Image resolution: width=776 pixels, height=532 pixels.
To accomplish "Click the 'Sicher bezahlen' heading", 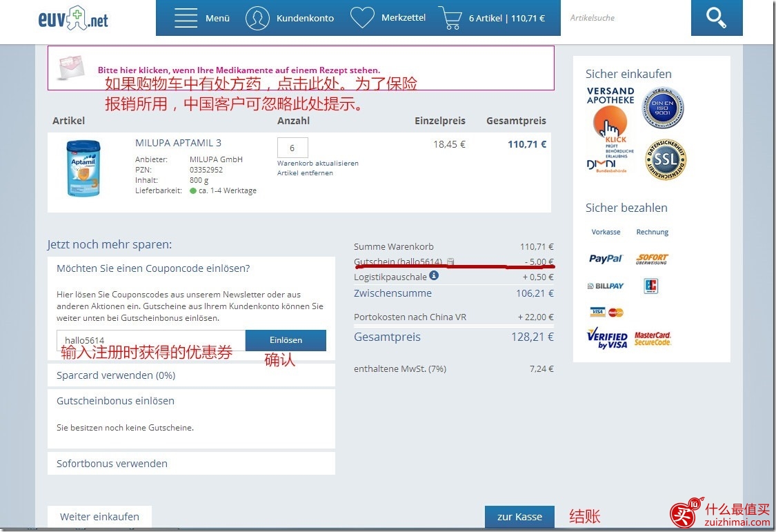I will pyautogui.click(x=626, y=208).
